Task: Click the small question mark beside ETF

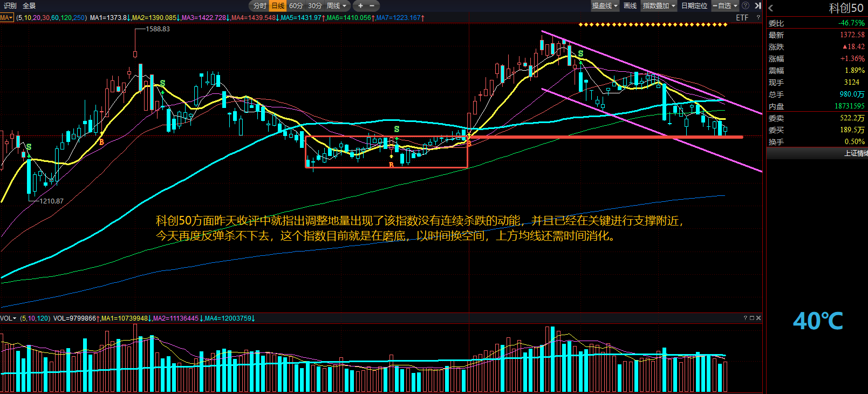Action: coord(758,18)
